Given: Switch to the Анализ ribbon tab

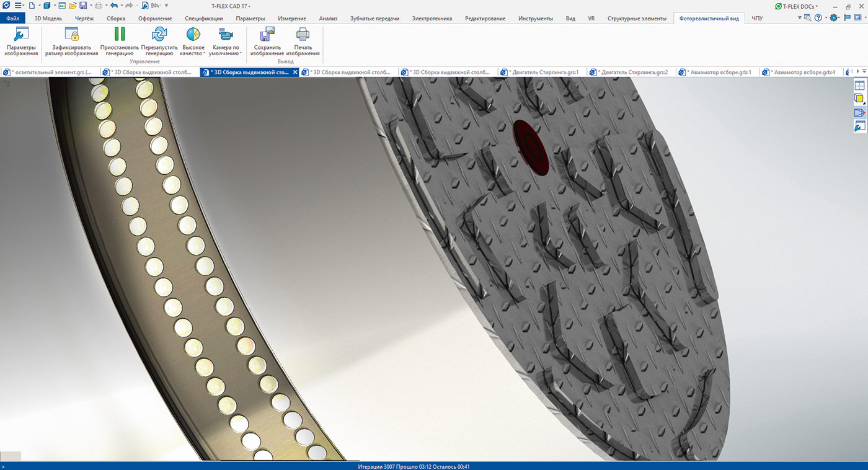Looking at the screenshot, I should (x=328, y=19).
